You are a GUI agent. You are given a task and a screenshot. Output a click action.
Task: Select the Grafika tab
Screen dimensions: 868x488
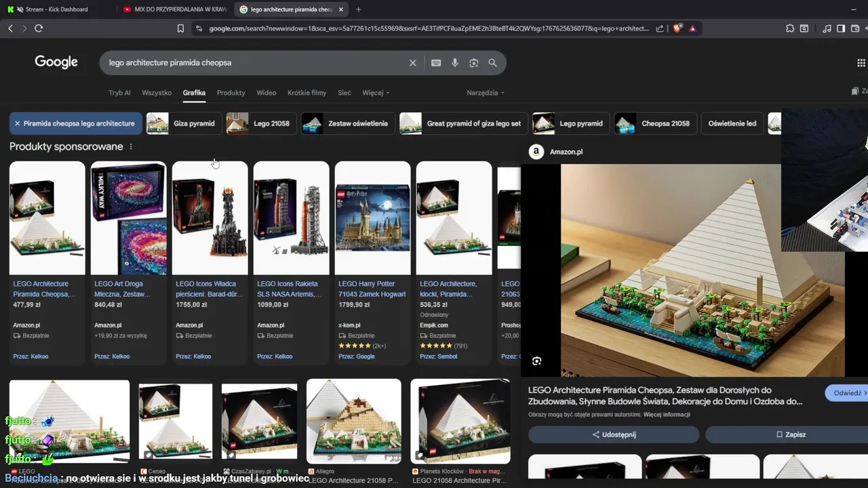pyautogui.click(x=194, y=93)
